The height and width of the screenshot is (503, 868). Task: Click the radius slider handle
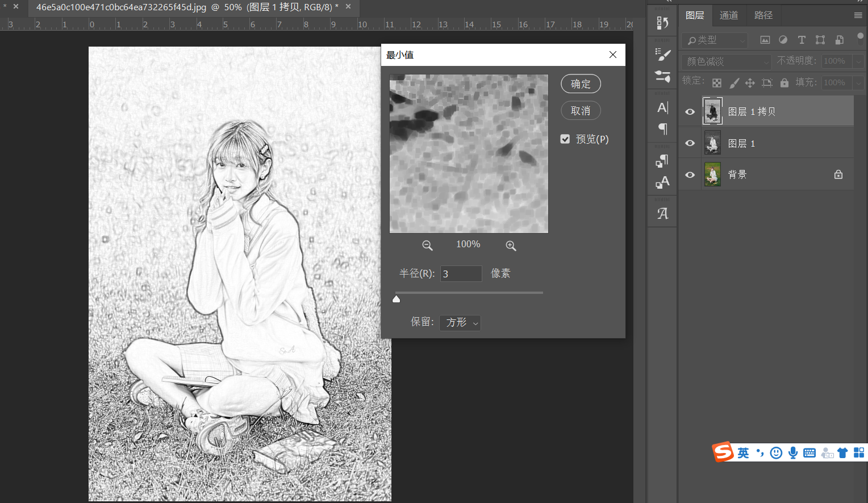coord(397,299)
